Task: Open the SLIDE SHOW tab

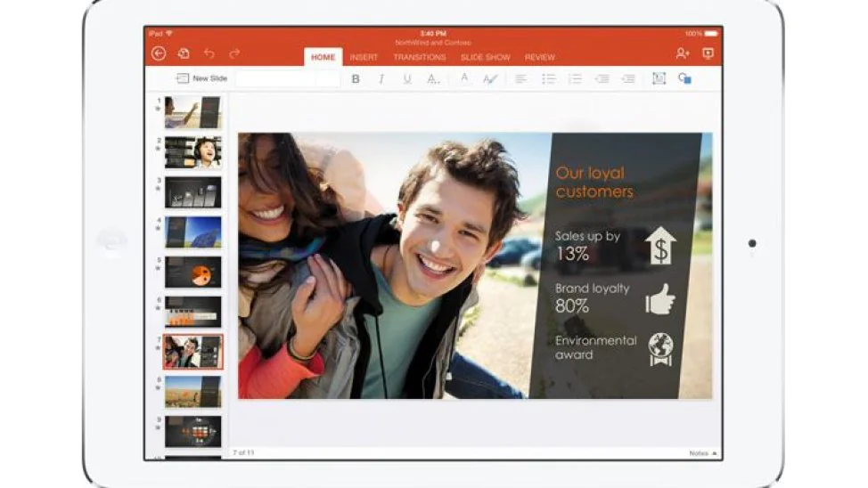Action: 486,57
